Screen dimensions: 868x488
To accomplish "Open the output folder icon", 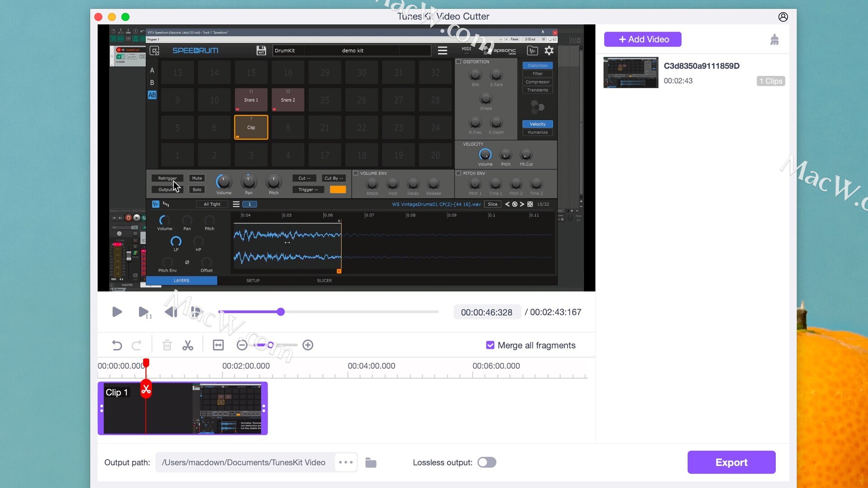I will click(371, 462).
